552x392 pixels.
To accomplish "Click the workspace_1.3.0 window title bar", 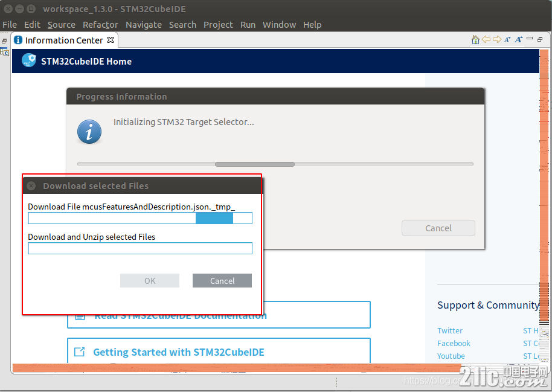I will pyautogui.click(x=276, y=9).
